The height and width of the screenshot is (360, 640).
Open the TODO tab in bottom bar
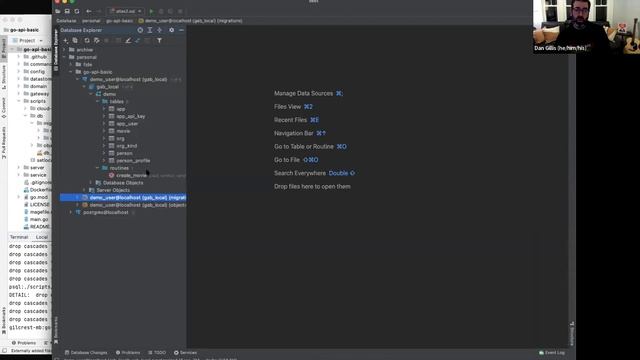click(x=157, y=353)
